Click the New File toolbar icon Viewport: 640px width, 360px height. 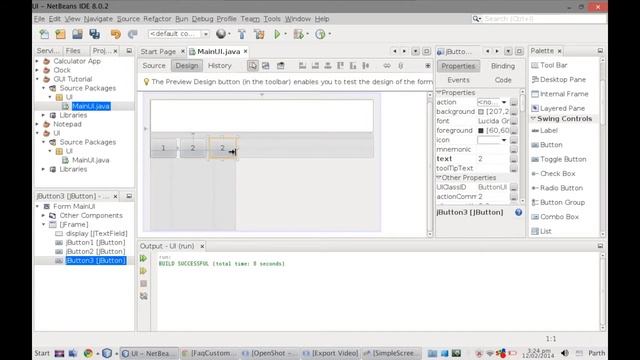coord(44,34)
